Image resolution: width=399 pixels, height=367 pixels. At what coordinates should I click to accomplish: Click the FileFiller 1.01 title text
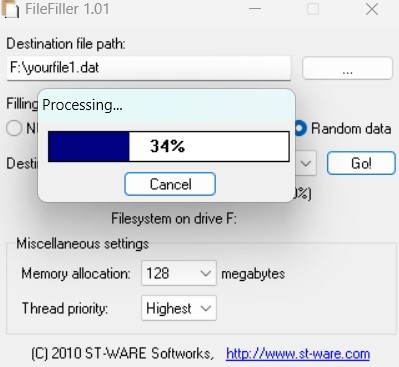click(67, 9)
